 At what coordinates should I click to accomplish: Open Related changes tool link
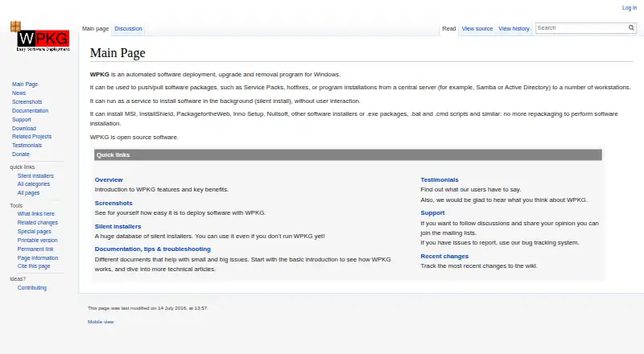coord(37,223)
